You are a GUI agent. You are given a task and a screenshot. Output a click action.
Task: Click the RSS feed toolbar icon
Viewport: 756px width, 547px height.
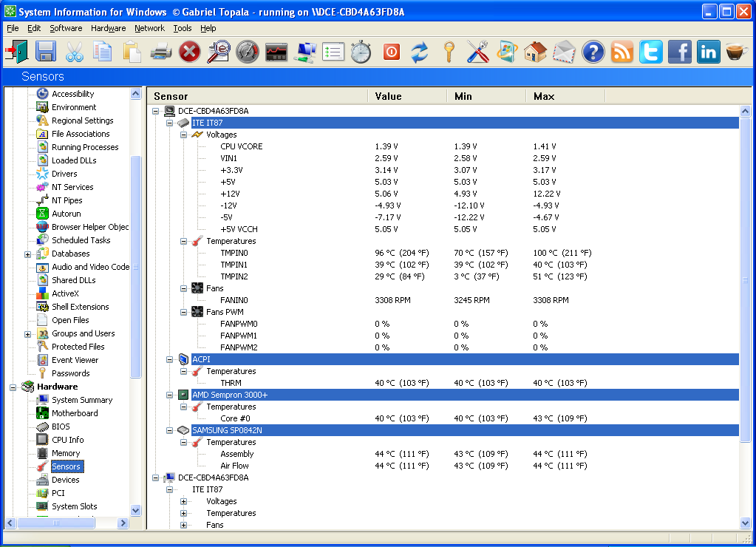pos(622,52)
